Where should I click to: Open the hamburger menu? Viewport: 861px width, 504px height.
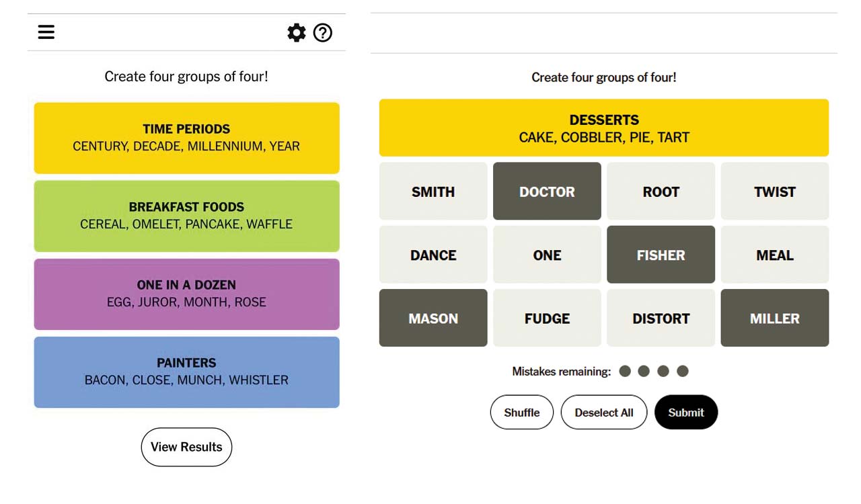pyautogui.click(x=46, y=32)
